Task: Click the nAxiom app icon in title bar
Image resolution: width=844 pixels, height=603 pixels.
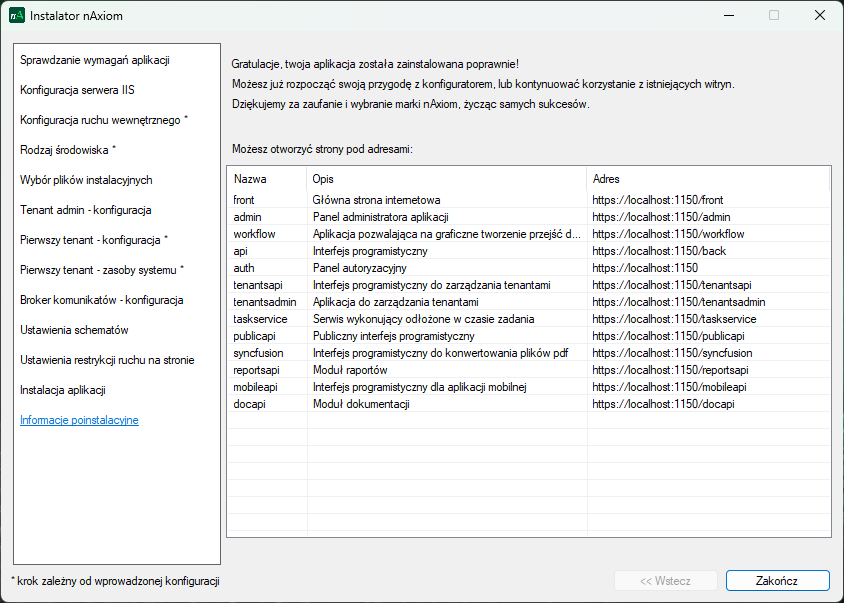Action: [x=16, y=16]
